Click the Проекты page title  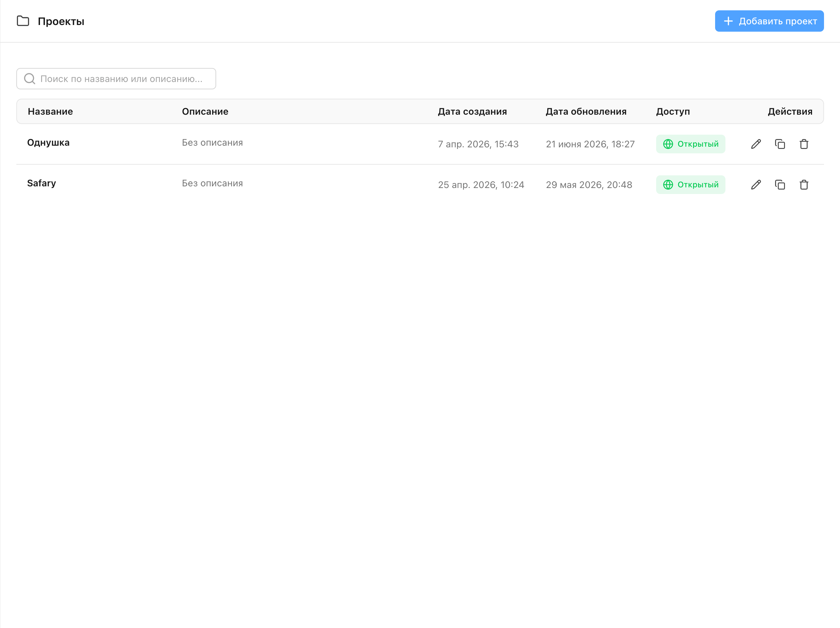click(61, 21)
